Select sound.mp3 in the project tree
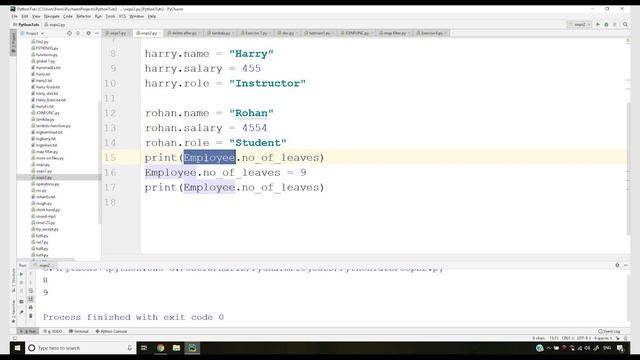 (45, 216)
